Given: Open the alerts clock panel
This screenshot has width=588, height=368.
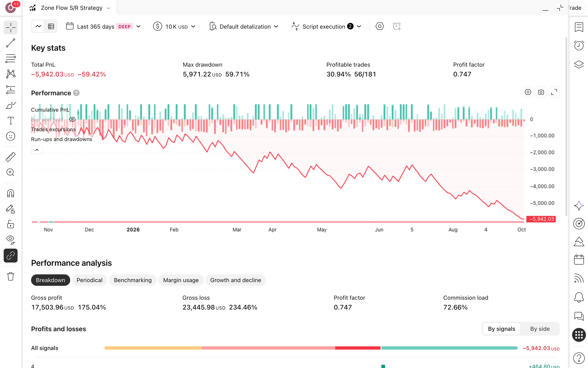Looking at the screenshot, I should point(579,46).
